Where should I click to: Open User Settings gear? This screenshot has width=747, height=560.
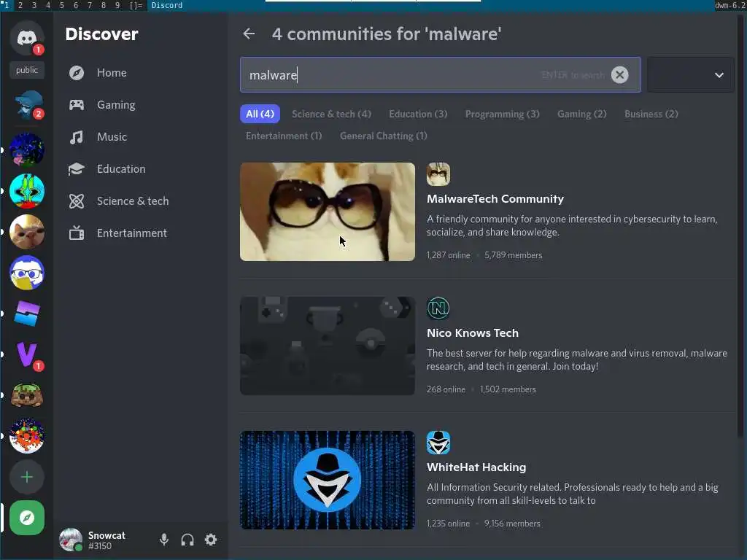(211, 540)
